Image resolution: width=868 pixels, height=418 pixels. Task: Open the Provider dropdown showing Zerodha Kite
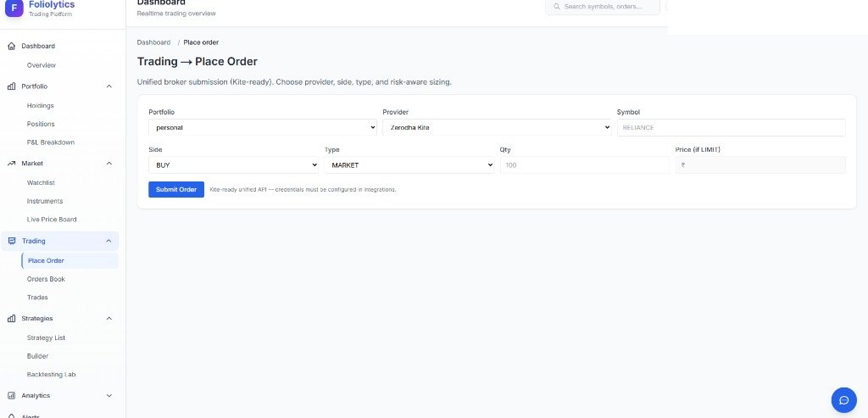pos(497,127)
